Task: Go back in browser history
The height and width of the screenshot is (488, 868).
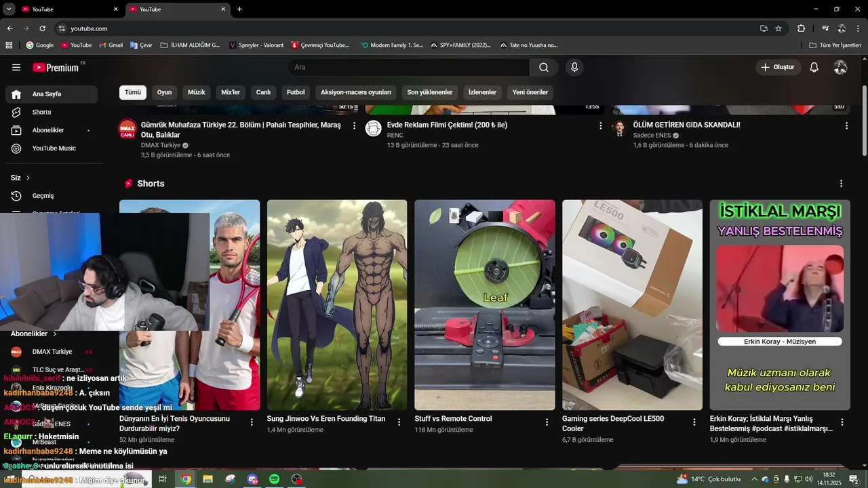Action: click(x=9, y=28)
